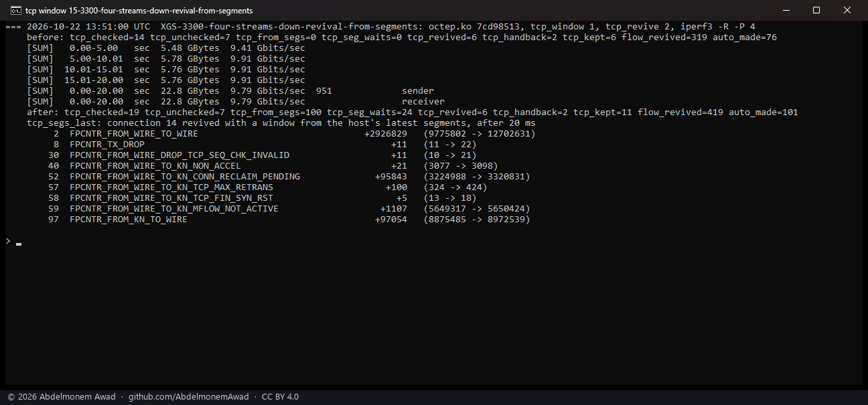Image resolution: width=868 pixels, height=405 pixels.
Task: Click the "tcp_from_segs=100" value
Action: tap(276, 112)
